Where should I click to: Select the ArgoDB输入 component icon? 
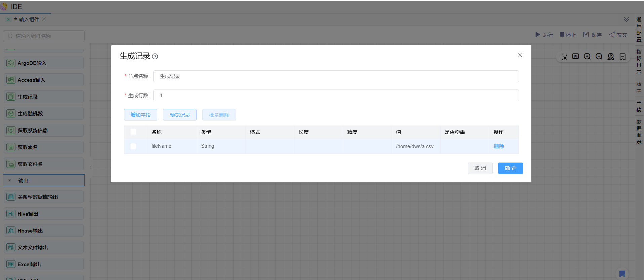(11, 63)
